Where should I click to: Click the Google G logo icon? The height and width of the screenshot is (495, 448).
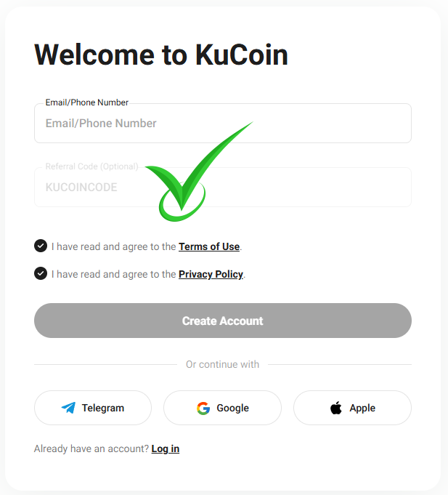click(203, 408)
